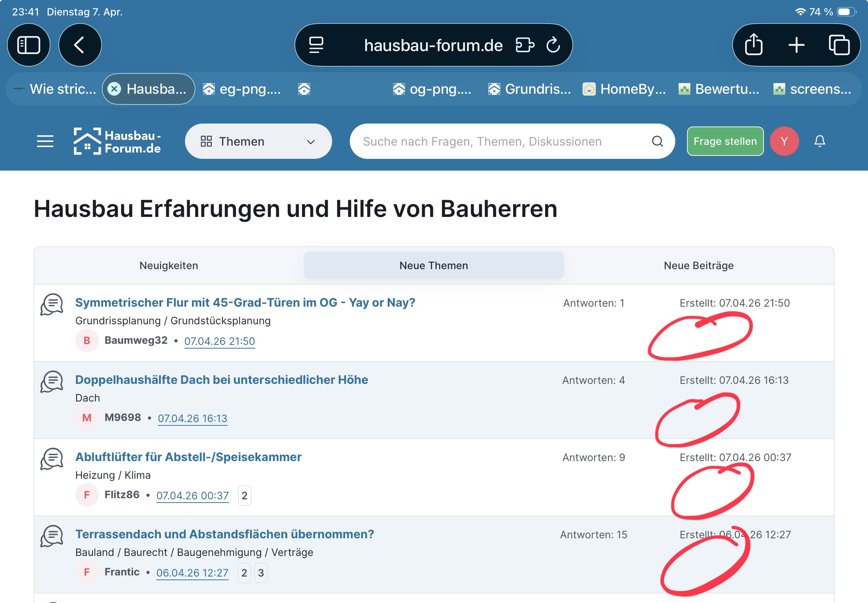Image resolution: width=868 pixels, height=603 pixels.
Task: Go to page 3 of Terrassendach thread
Action: 261,573
